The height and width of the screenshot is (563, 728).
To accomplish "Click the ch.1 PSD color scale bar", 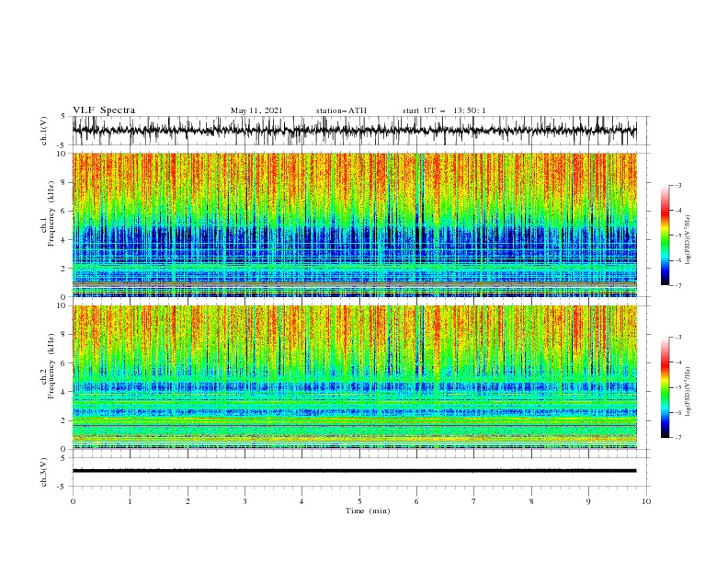I will (x=665, y=236).
